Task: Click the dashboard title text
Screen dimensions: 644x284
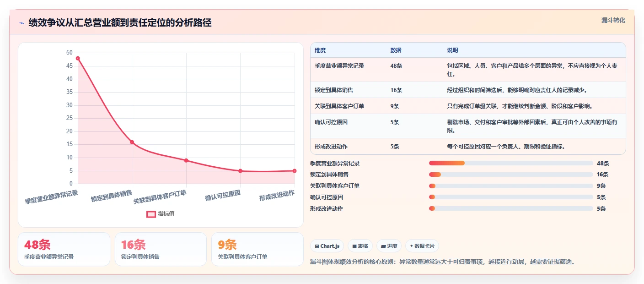Action: (x=120, y=23)
